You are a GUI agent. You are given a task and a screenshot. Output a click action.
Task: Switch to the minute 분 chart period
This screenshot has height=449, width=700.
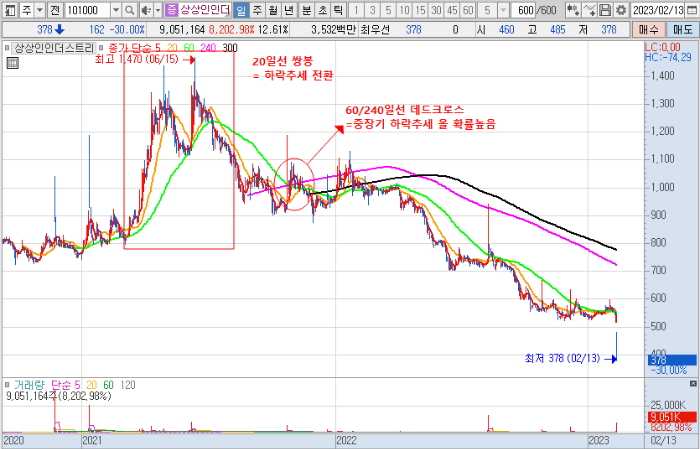307,10
